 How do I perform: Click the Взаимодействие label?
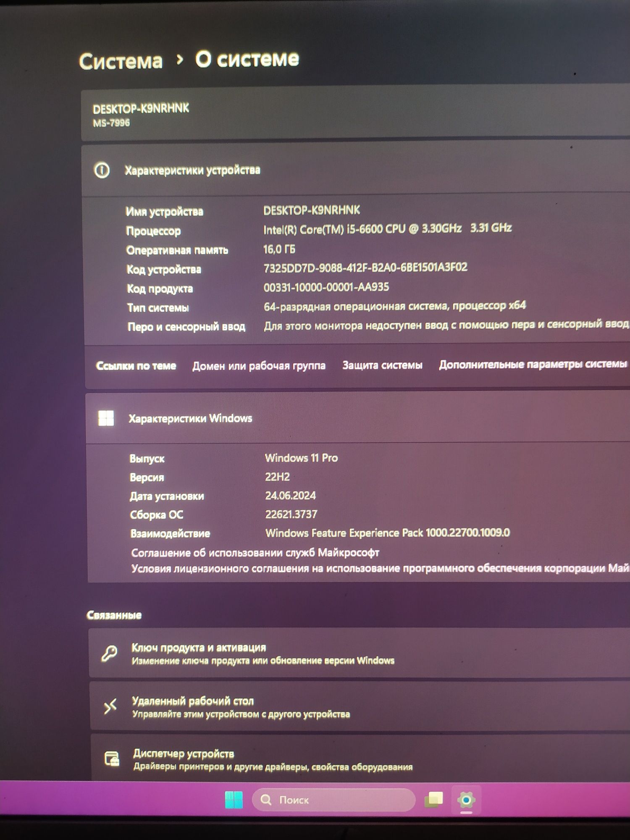coord(170,534)
